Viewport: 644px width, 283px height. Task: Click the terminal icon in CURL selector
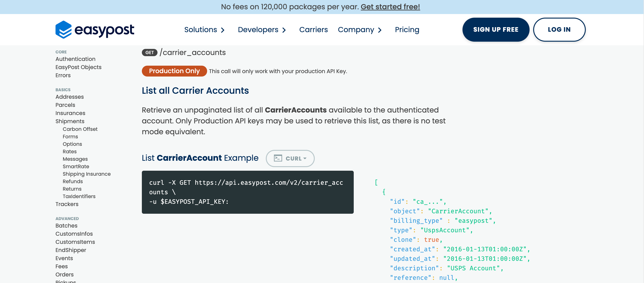[x=278, y=158]
